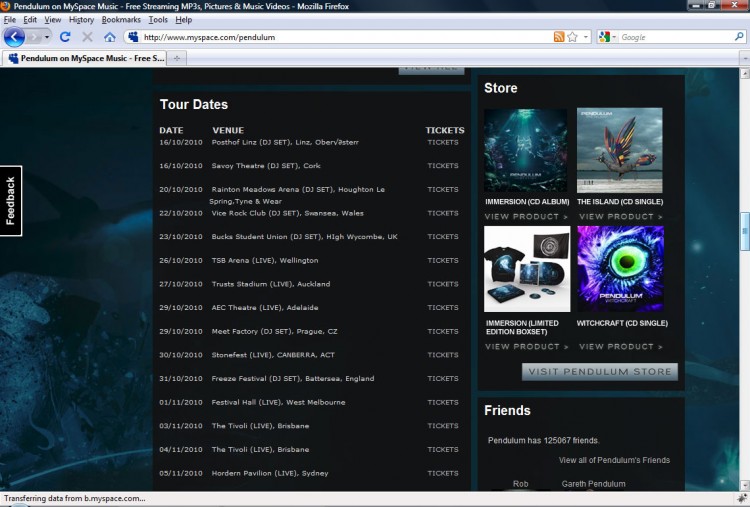This screenshot has width=750, height=507.
Task: Click TICKETS for Bucks Student Union
Action: pos(443,236)
